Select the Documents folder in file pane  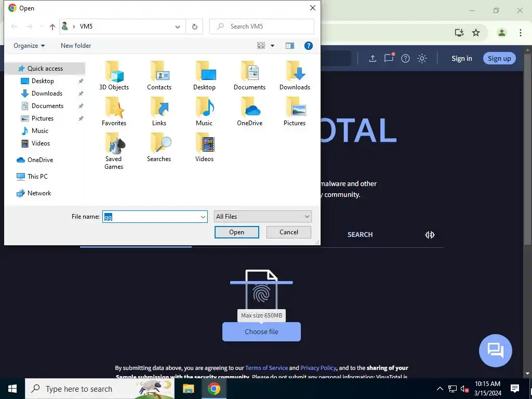249,76
